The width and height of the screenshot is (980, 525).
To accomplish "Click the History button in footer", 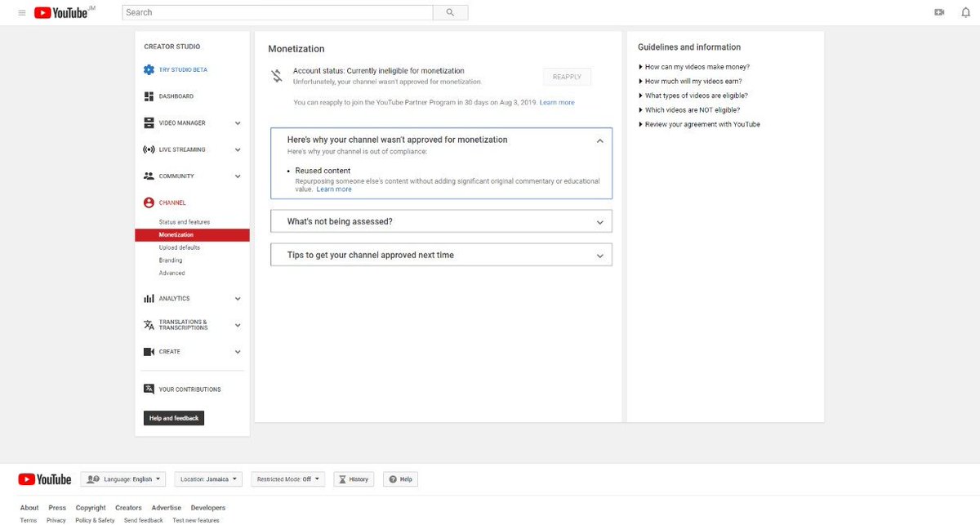I will (x=354, y=479).
